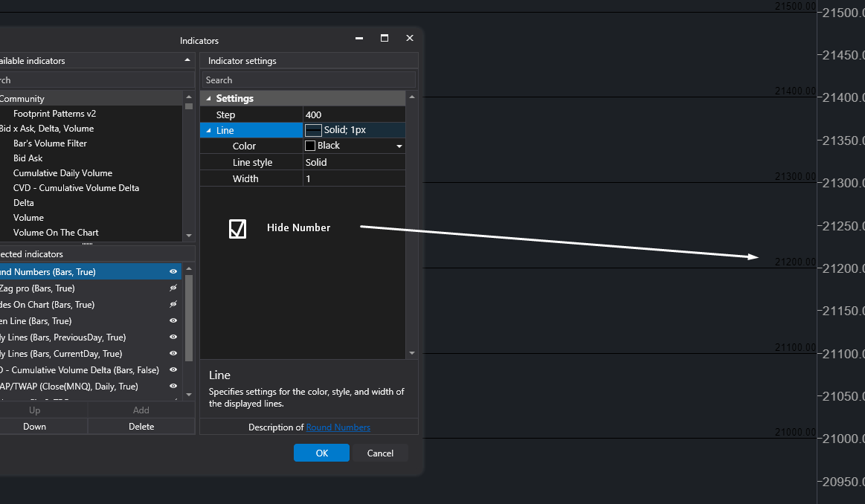The width and height of the screenshot is (865, 504).
Task: Click the Line property row label
Action: (x=225, y=131)
